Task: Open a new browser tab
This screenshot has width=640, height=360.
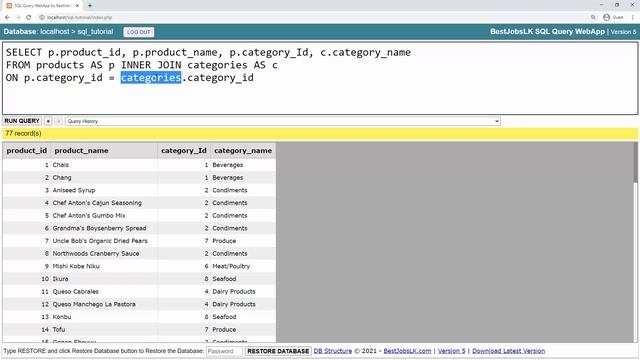Action: click(90, 6)
